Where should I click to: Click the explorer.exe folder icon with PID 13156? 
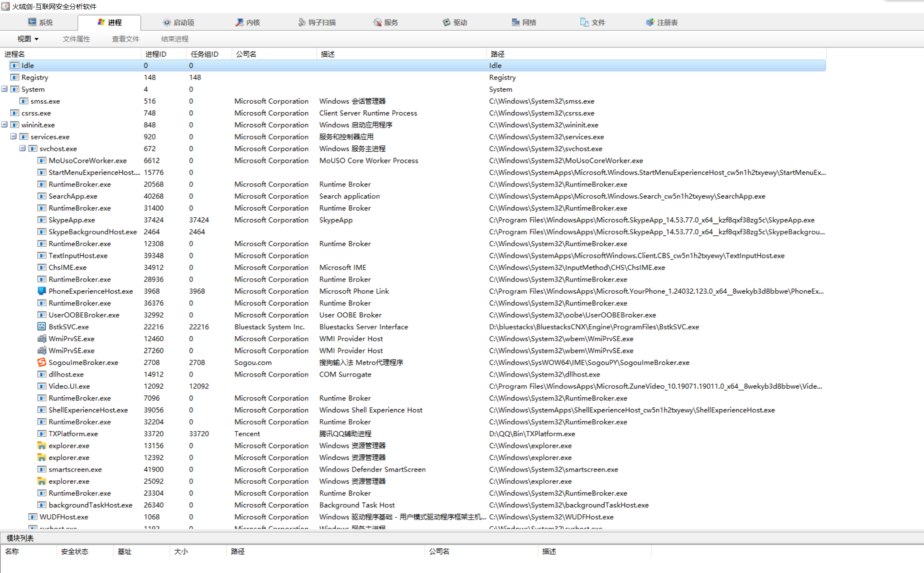coord(42,445)
